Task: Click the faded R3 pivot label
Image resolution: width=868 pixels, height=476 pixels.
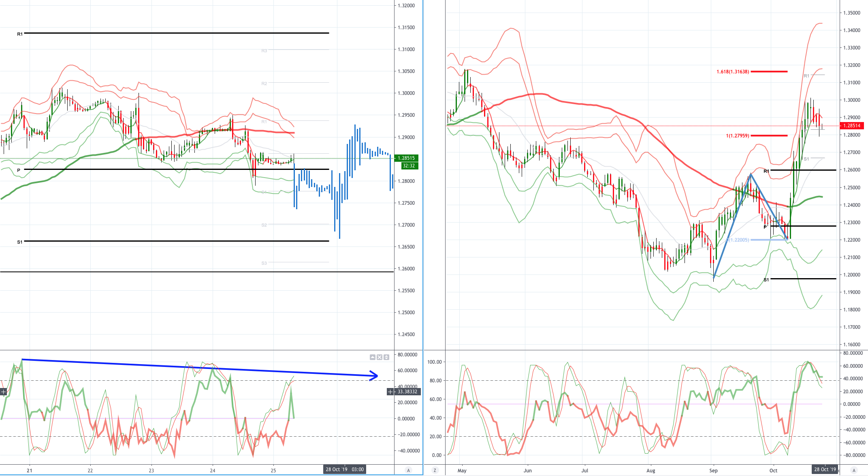Action: tap(264, 51)
